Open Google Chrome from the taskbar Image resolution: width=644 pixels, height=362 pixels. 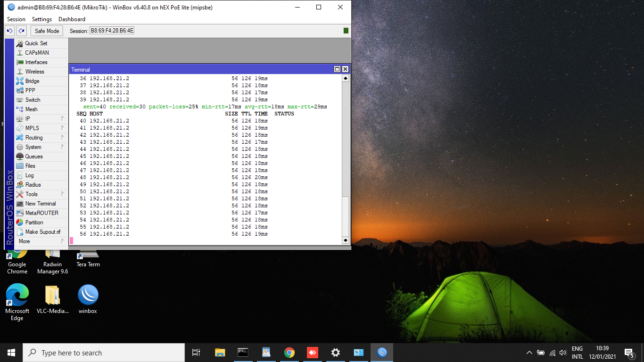point(289,353)
